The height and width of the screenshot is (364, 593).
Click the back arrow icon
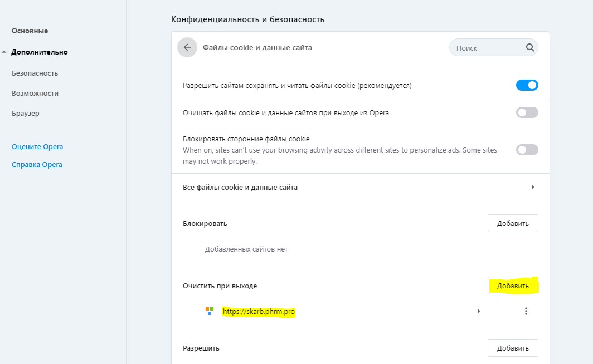pos(187,48)
